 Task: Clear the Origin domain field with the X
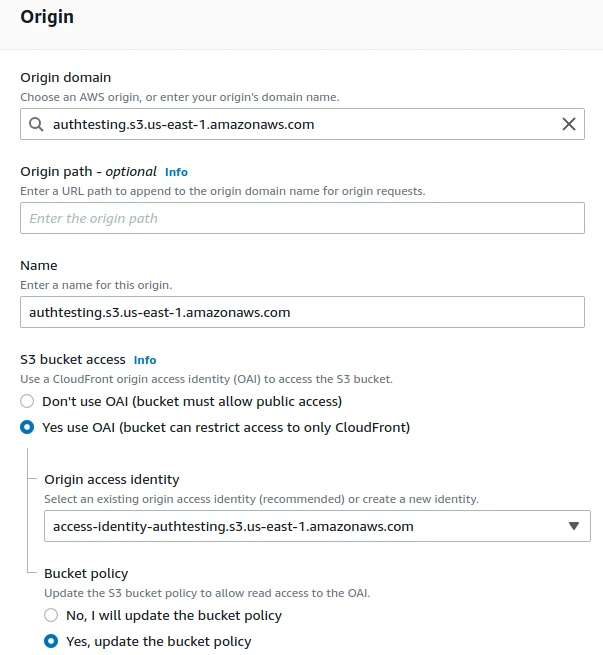pyautogui.click(x=569, y=125)
